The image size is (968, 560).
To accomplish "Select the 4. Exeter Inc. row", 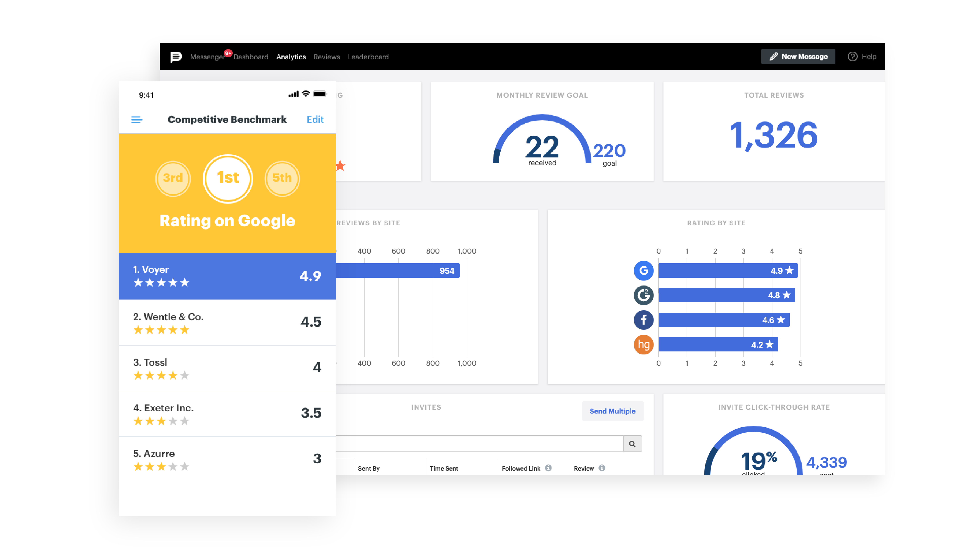I will click(x=227, y=414).
